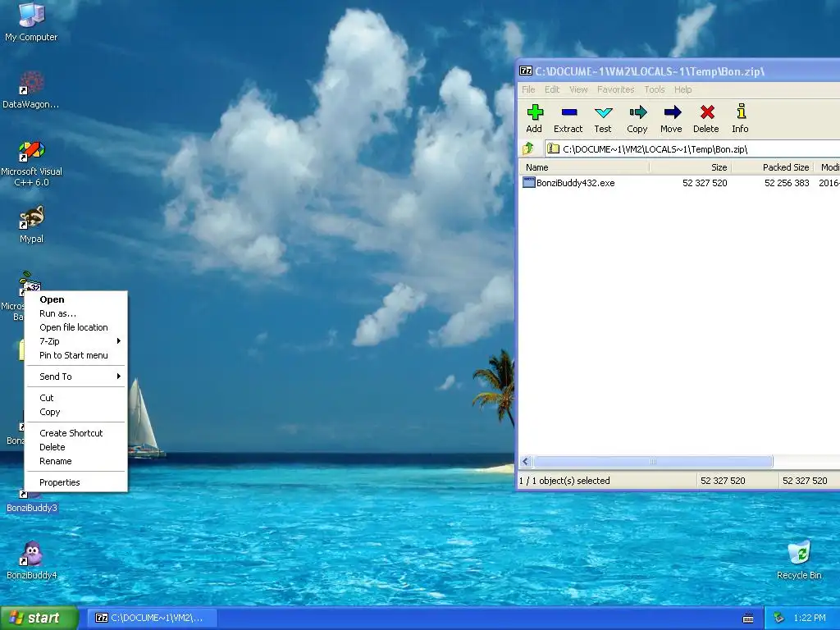The image size is (840, 630).
Task: Open the Favorites menu
Action: (x=615, y=89)
